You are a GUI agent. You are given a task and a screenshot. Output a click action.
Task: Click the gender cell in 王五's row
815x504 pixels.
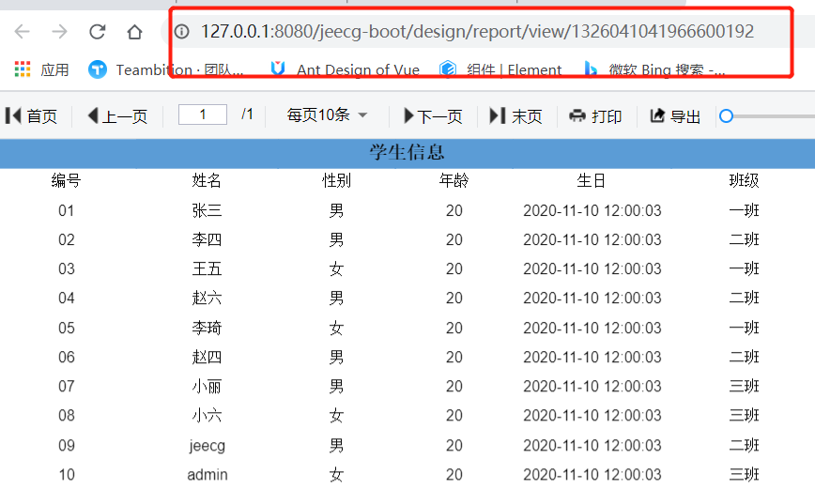(x=336, y=268)
